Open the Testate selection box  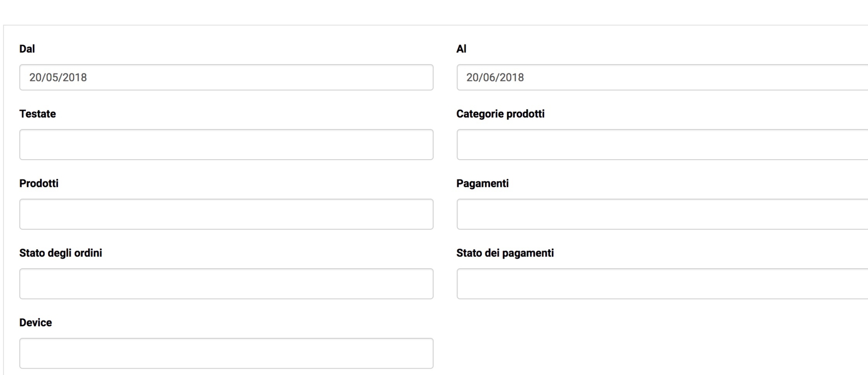pos(226,145)
